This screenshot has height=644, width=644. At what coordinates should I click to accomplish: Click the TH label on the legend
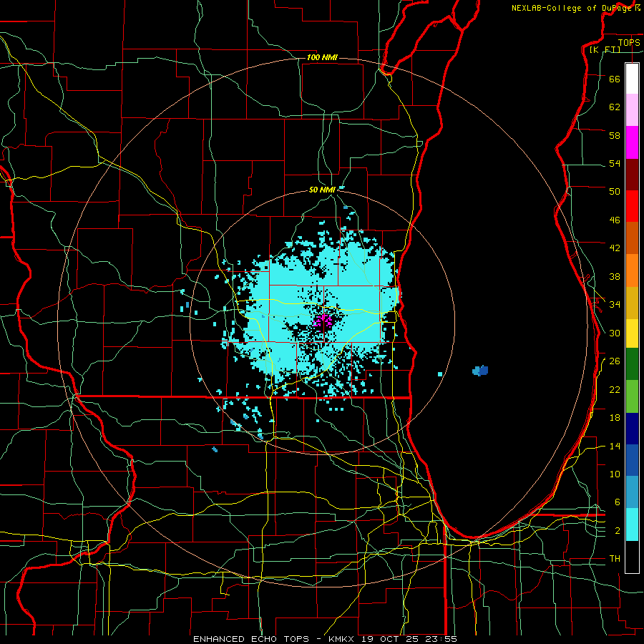pos(615,559)
